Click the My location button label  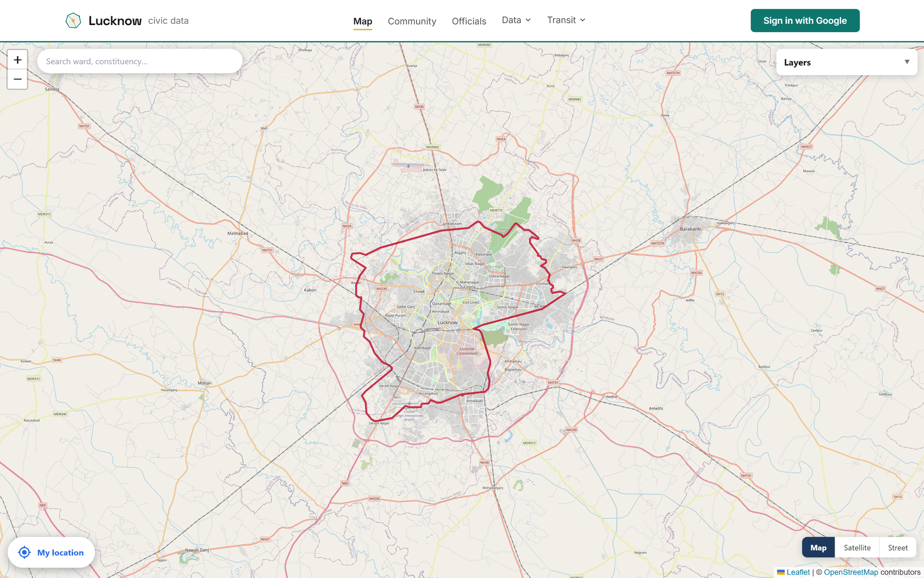click(61, 552)
